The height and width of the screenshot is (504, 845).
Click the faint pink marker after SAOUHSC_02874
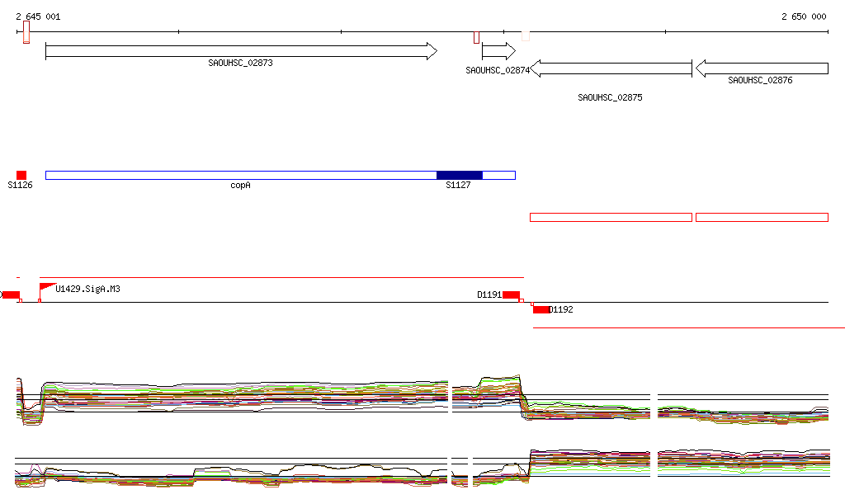point(526,36)
